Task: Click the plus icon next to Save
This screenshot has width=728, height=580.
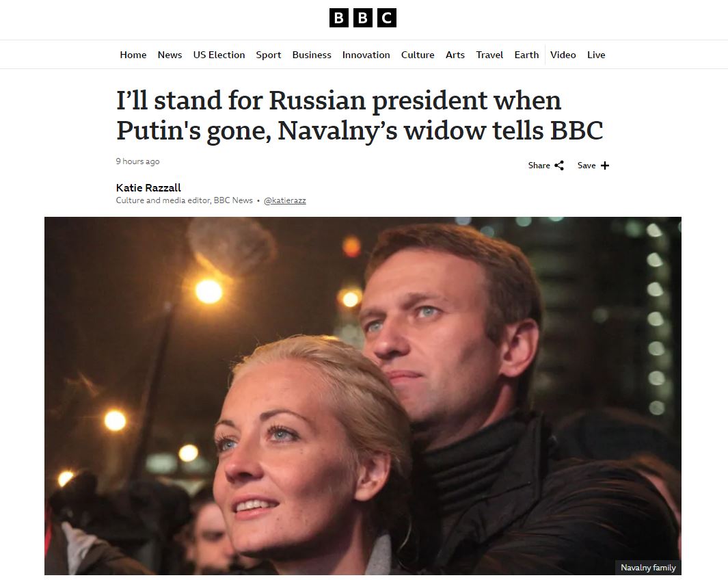Action: pos(604,166)
